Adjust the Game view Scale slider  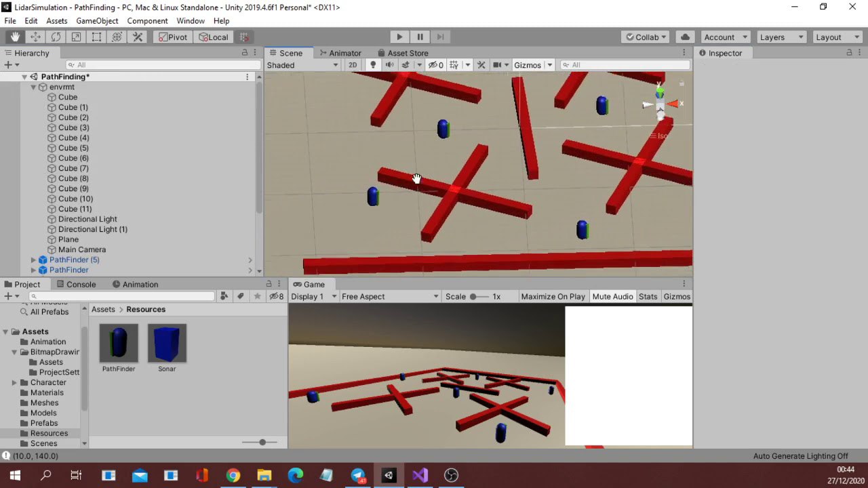(x=479, y=296)
